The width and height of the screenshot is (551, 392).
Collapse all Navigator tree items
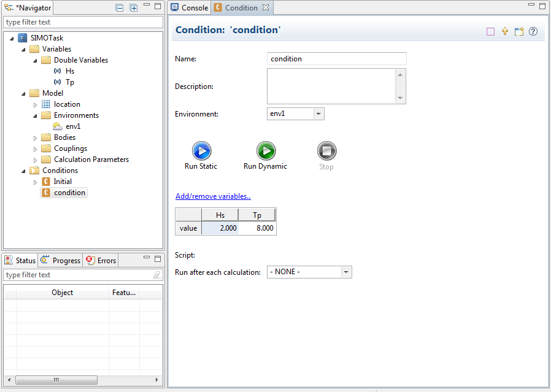pos(120,8)
